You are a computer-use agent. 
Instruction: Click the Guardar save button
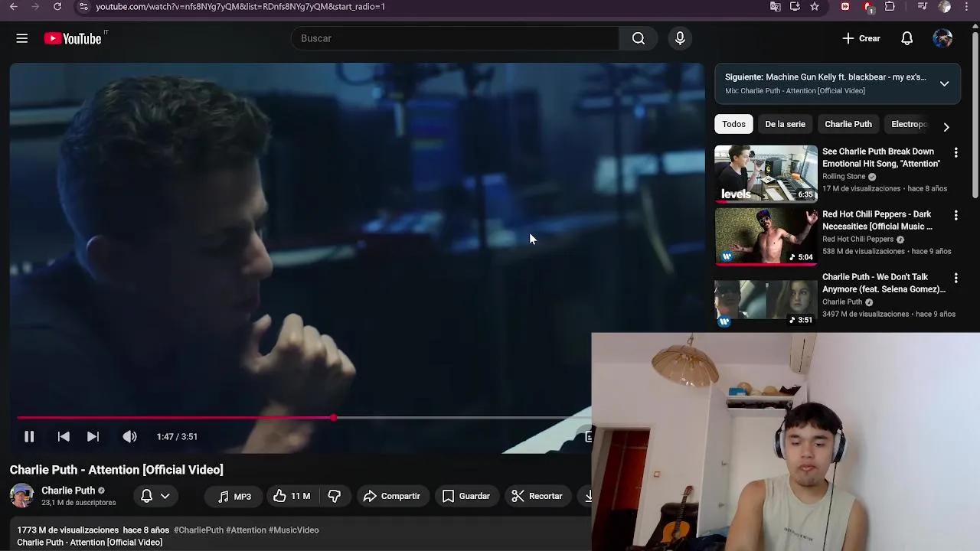click(465, 496)
